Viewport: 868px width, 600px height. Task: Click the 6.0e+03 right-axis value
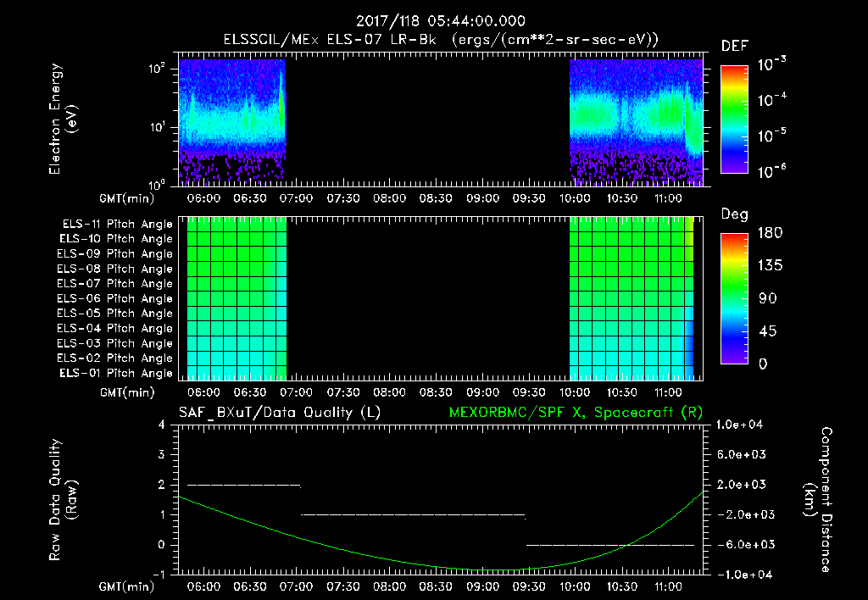(x=741, y=455)
